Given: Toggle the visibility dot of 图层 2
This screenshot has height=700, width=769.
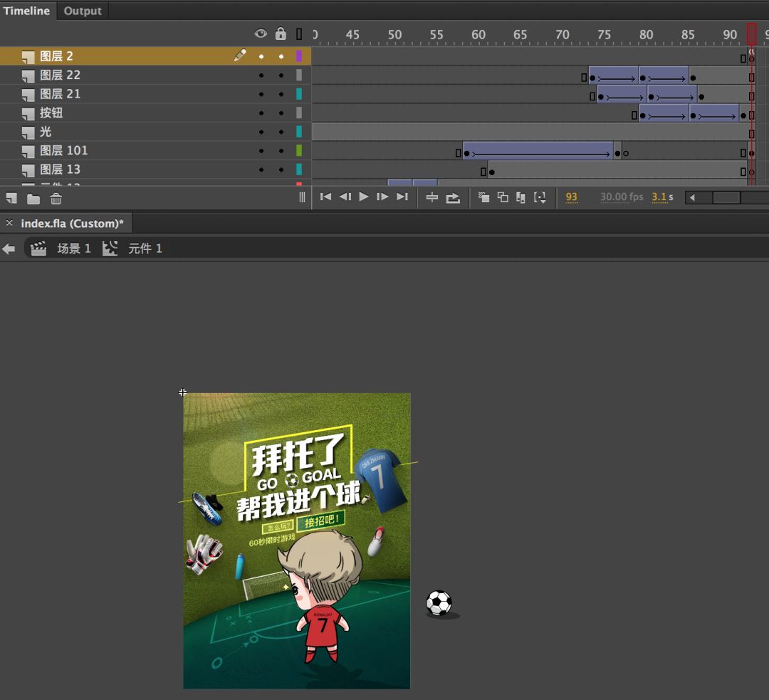Looking at the screenshot, I should 261,56.
